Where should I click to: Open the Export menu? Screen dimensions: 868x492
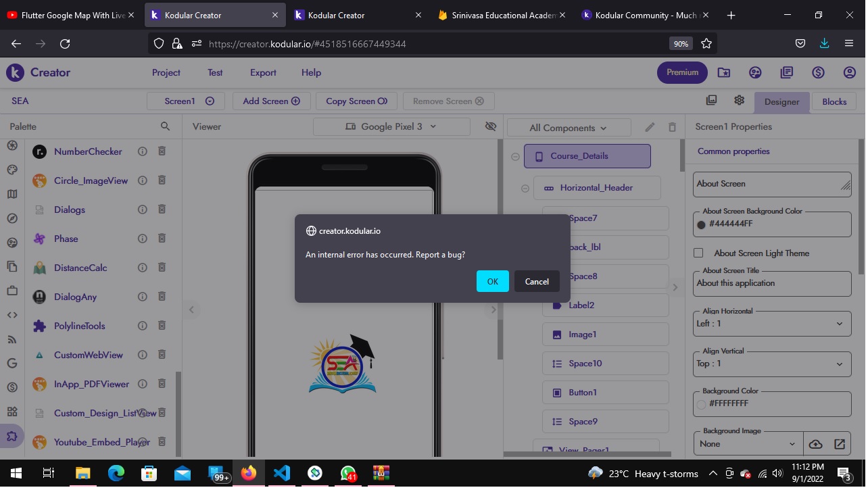[263, 72]
